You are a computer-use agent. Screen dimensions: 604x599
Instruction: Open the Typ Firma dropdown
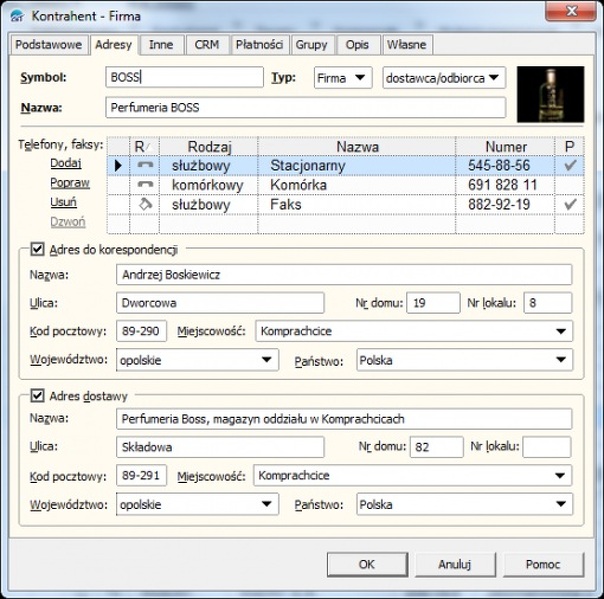pyautogui.click(x=342, y=78)
